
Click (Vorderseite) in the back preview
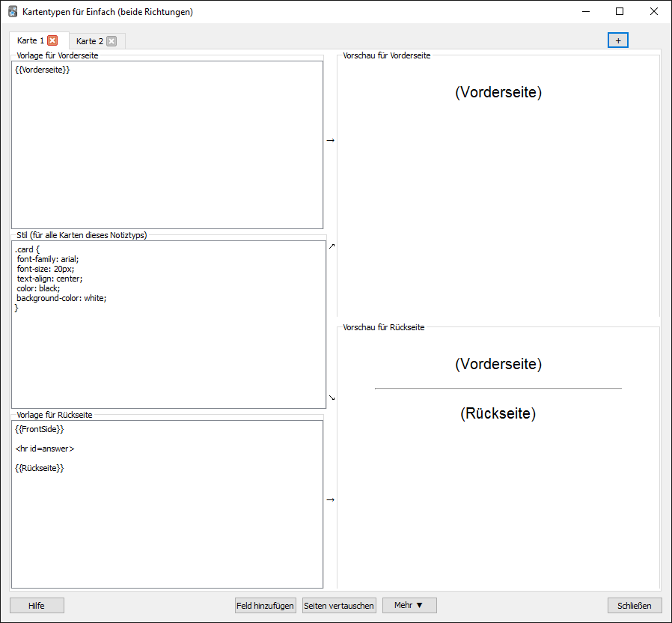pyautogui.click(x=498, y=364)
